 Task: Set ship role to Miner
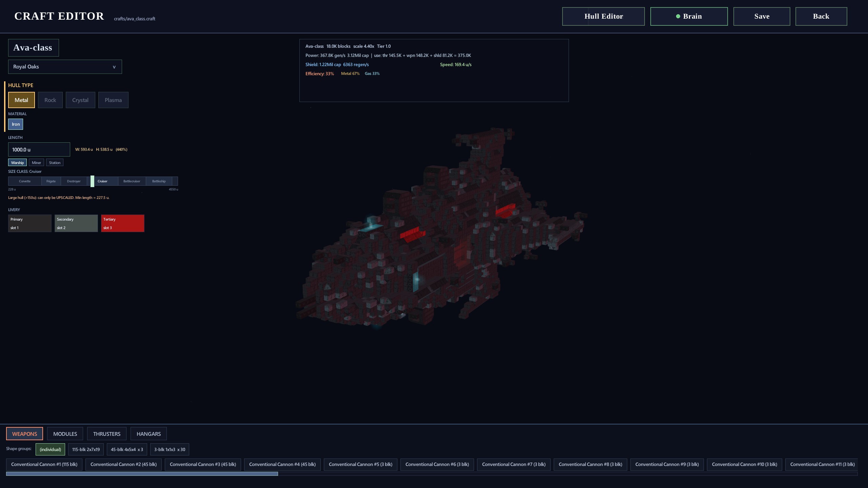pos(36,163)
